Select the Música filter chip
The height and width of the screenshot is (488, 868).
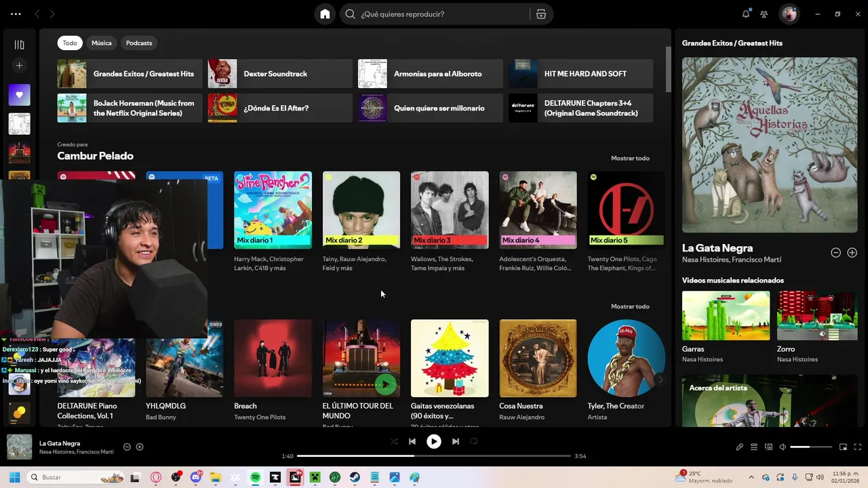coord(102,43)
